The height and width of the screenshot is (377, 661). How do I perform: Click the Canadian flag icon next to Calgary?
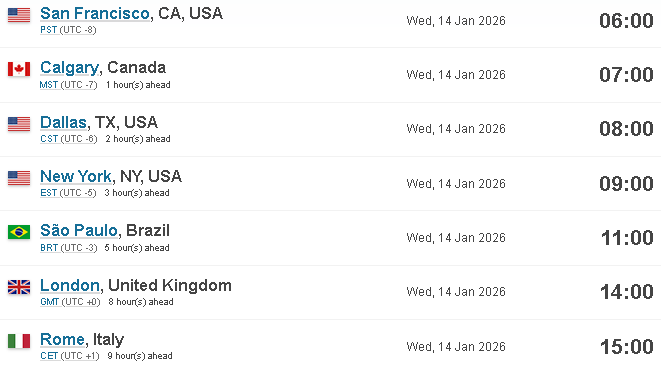click(x=19, y=69)
